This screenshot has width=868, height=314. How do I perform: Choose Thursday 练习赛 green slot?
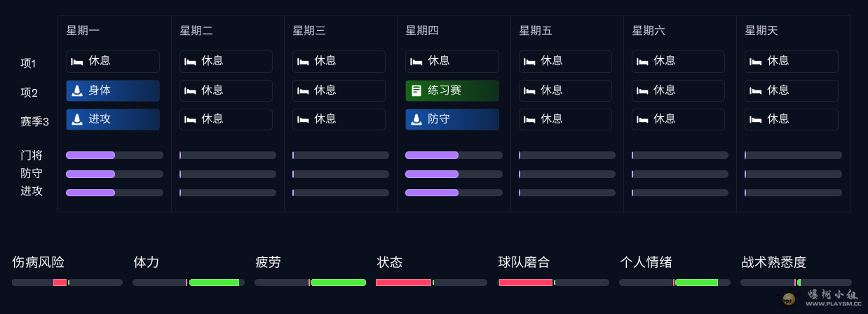[452, 90]
